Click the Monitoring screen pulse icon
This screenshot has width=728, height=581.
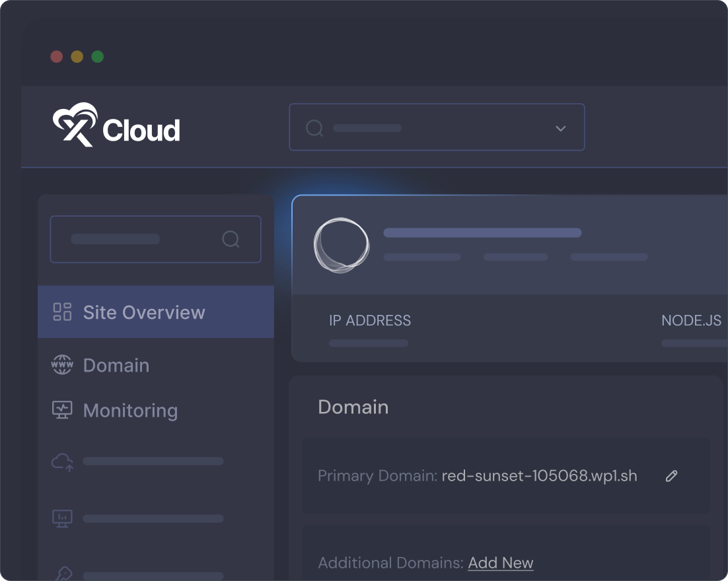coord(62,410)
